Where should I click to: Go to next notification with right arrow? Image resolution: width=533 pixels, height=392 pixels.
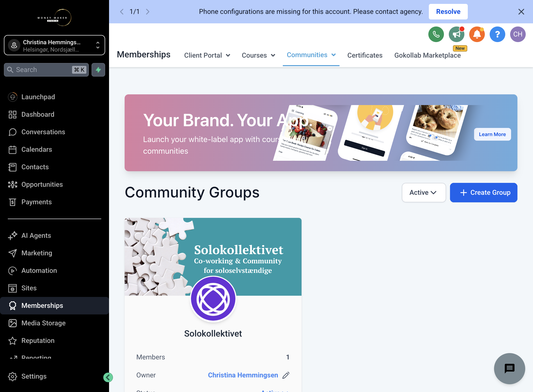147,12
